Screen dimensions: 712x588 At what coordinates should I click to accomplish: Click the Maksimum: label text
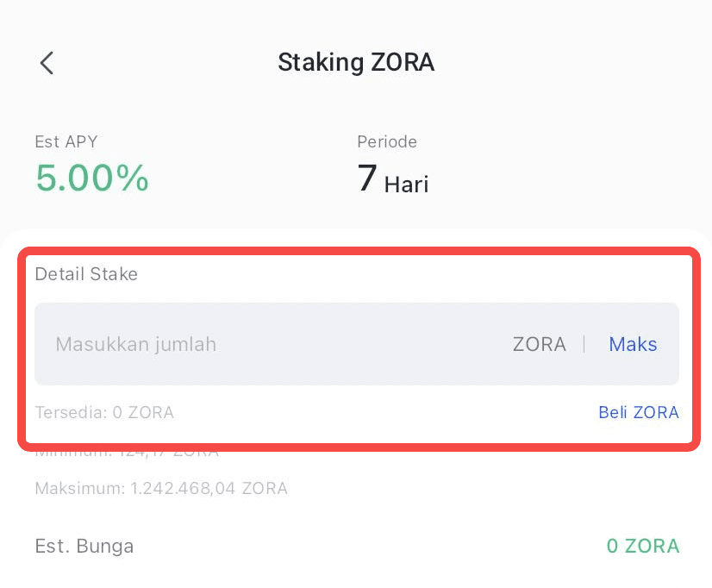point(81,489)
